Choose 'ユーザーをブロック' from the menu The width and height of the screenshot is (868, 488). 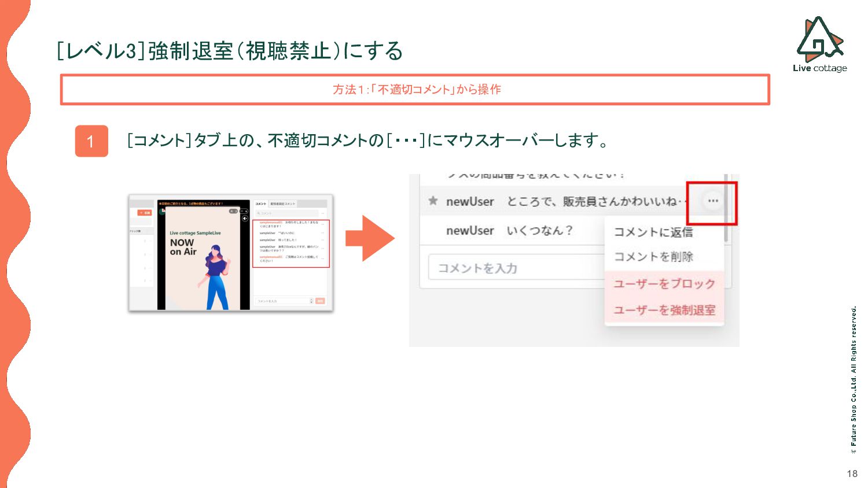(664, 283)
